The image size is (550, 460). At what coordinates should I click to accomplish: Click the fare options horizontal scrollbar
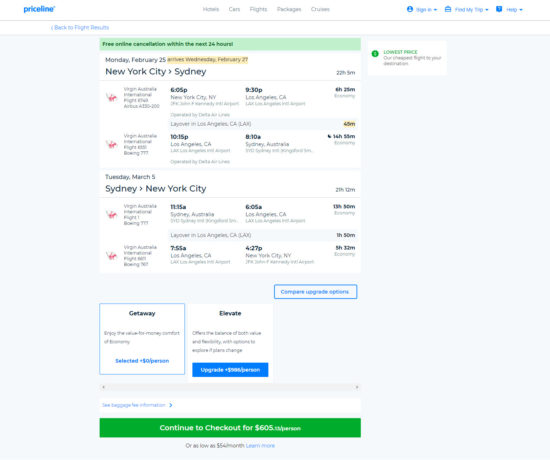point(230,387)
